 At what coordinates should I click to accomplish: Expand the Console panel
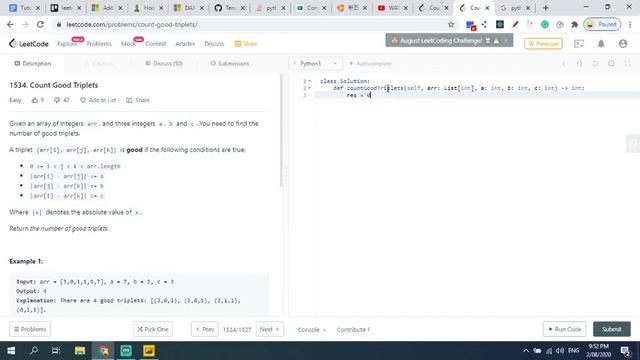tap(312, 329)
